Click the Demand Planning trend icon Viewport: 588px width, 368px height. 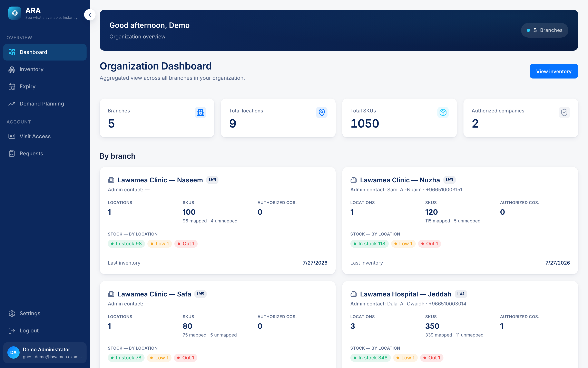(x=12, y=104)
